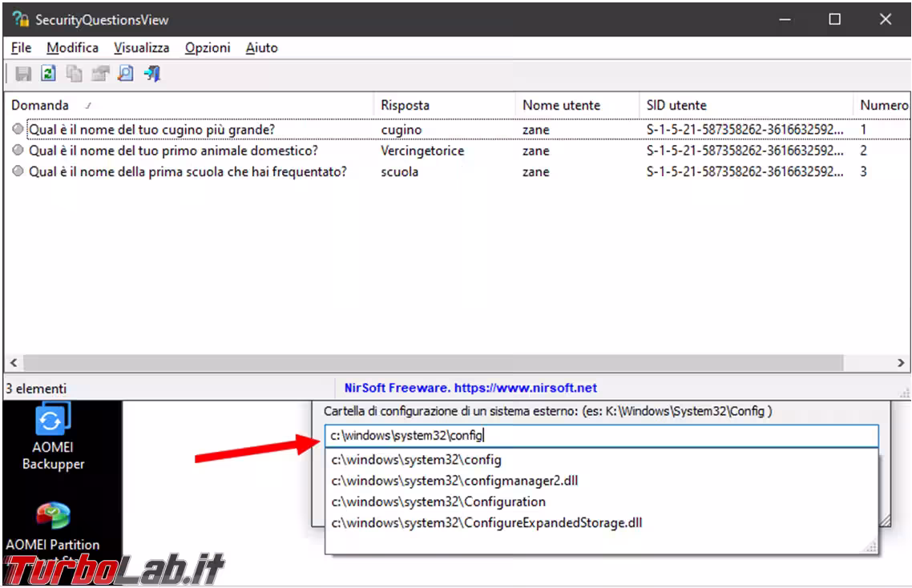Image resolution: width=912 pixels, height=588 pixels.
Task: Select the 'primo animale domestico' question row
Action: (x=173, y=151)
